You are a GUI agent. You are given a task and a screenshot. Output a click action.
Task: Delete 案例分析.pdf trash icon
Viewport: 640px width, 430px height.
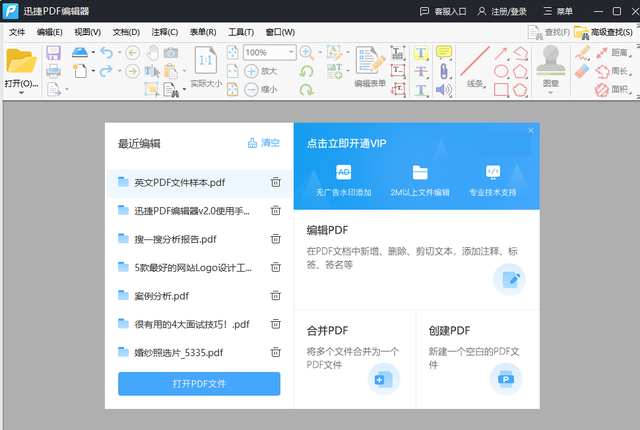276,295
